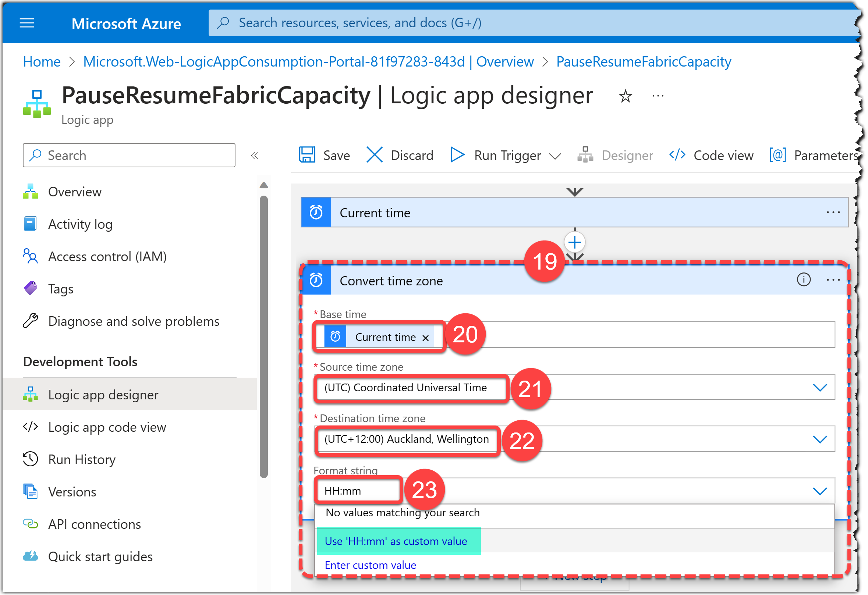This screenshot has width=868, height=595.
Task: Click the Code view brackets icon
Action: coord(677,155)
